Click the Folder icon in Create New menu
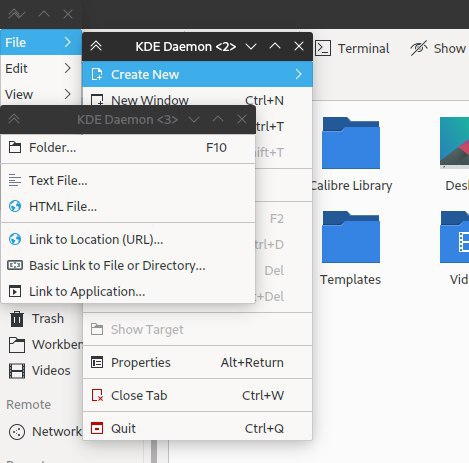This screenshot has width=469, height=463. [15, 147]
